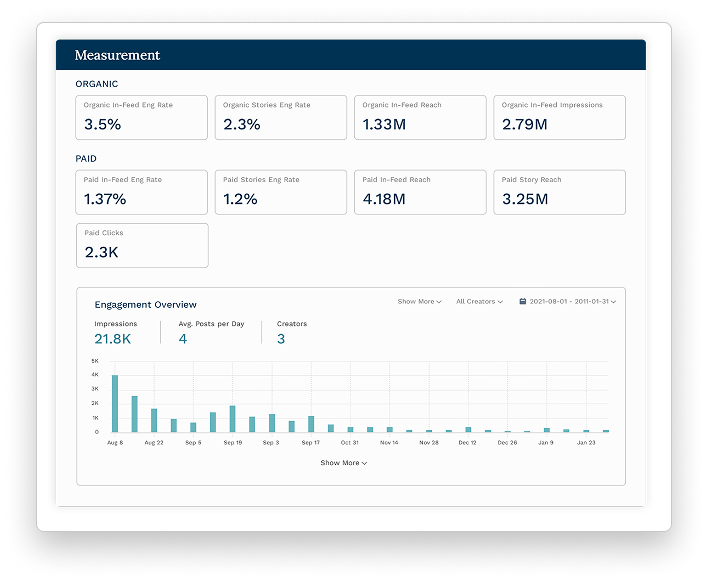Image resolution: width=708 pixels, height=583 pixels.
Task: Expand Show More below the bar chart
Action: coord(343,463)
